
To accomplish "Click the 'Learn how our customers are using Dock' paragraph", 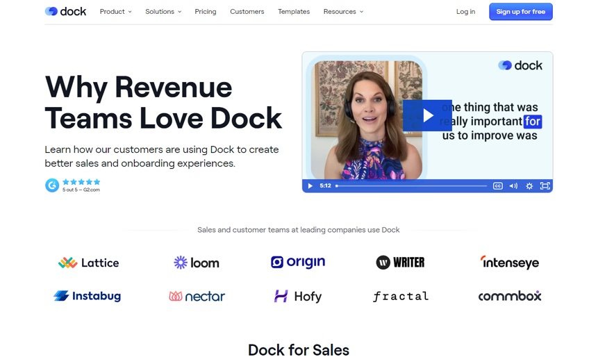I will (x=162, y=156).
